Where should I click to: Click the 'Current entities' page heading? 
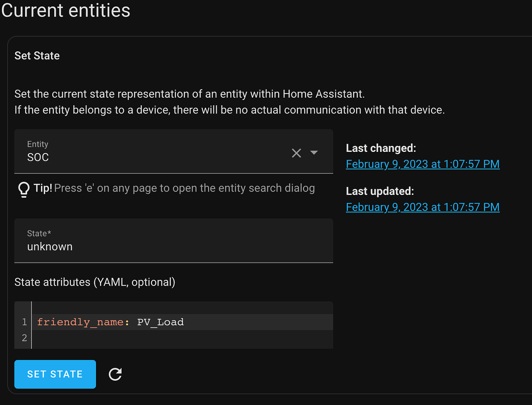[x=65, y=11]
